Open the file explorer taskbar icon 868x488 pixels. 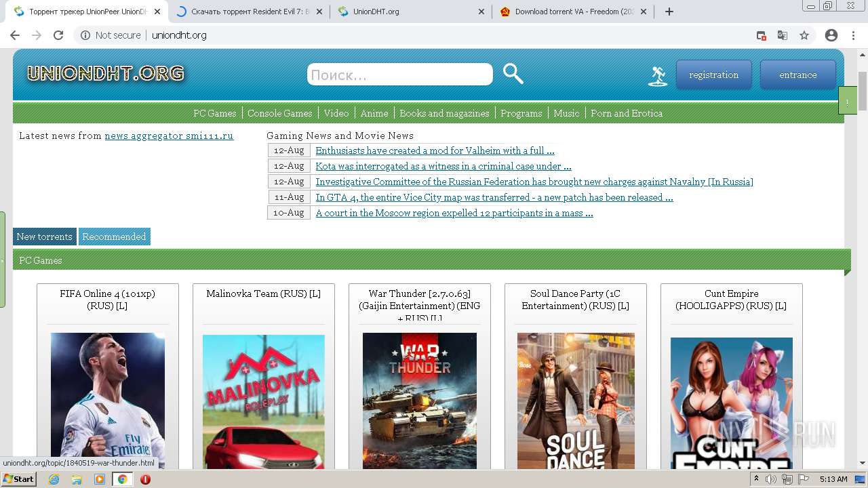[77, 479]
